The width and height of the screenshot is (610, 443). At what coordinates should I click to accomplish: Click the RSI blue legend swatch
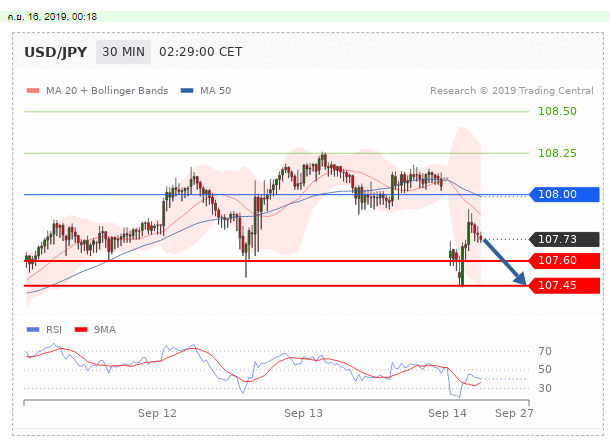tap(33, 330)
